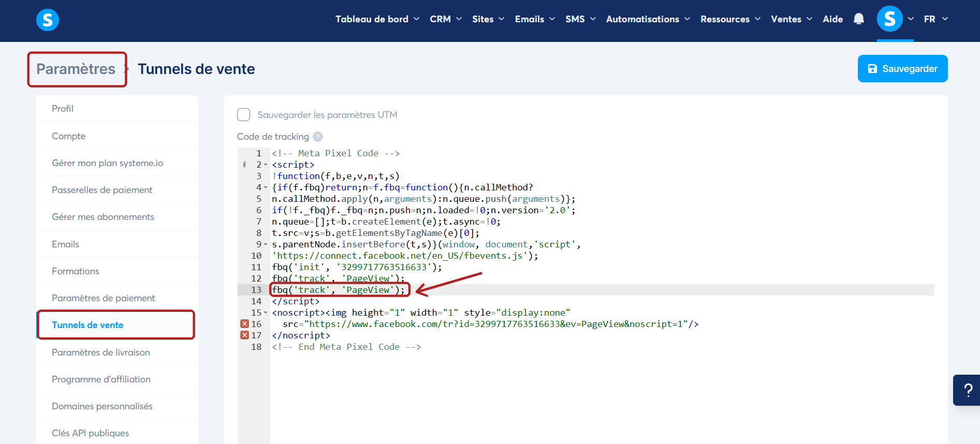Open the Ventes menu

pos(792,19)
